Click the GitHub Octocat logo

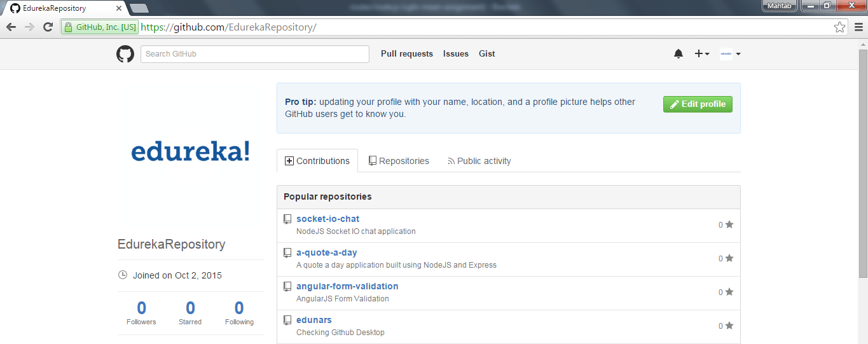pos(125,54)
